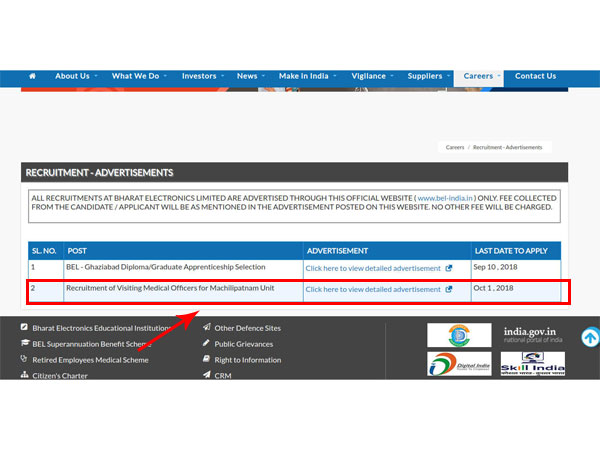This screenshot has width=600, height=450.
Task: Click book icon beside Right to Information
Action: click(x=206, y=359)
